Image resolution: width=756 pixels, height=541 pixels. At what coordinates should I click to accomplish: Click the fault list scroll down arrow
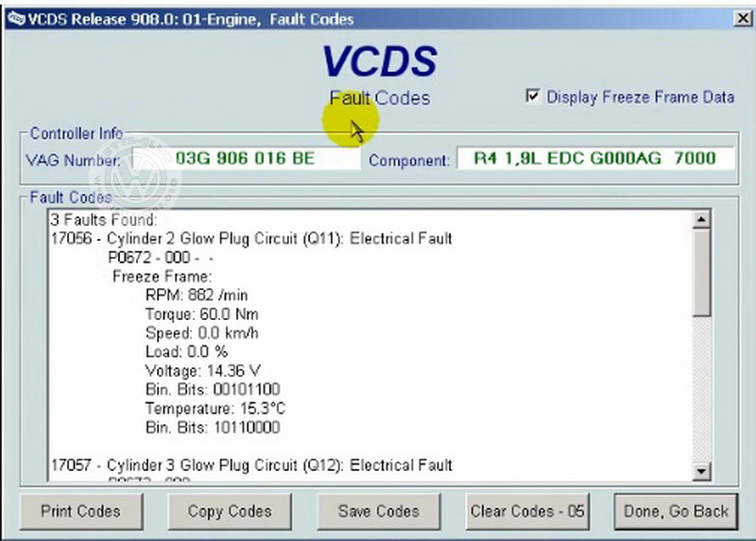(701, 471)
